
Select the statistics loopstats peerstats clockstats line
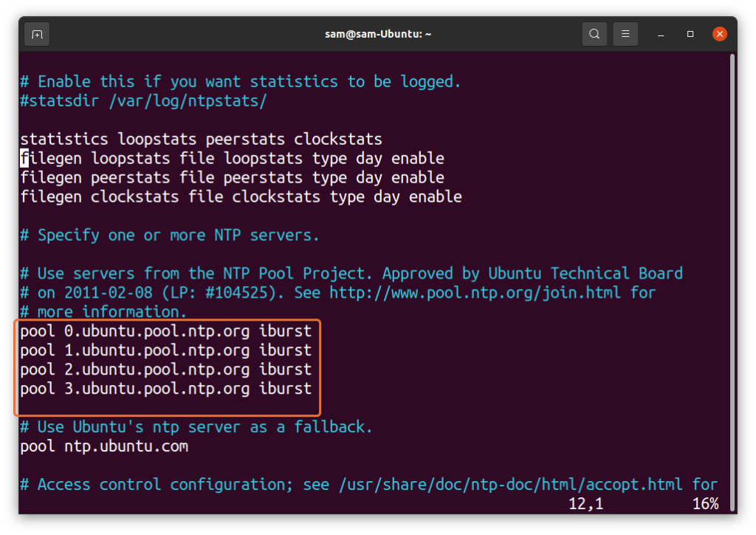(x=201, y=139)
